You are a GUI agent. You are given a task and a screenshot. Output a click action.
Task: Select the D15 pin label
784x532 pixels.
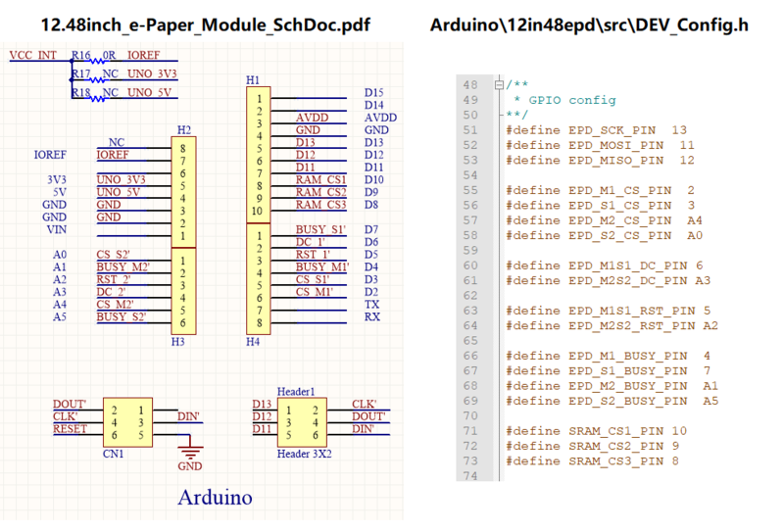[x=374, y=92]
